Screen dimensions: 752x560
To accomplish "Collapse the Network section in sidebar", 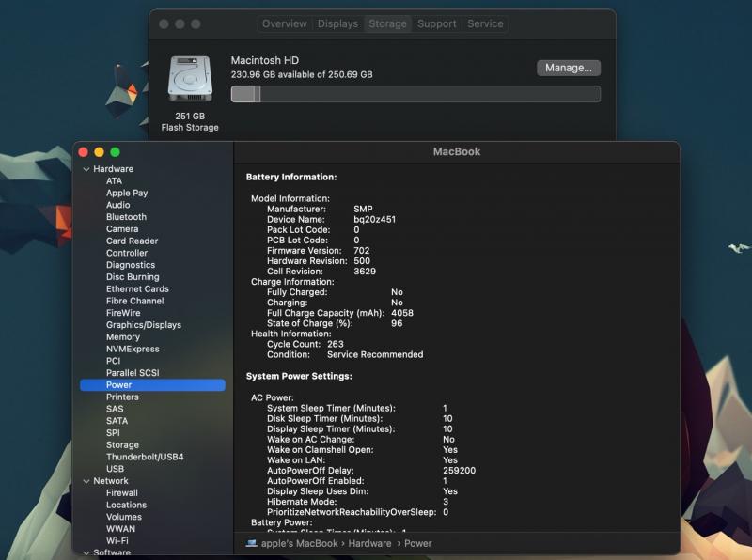I will point(86,481).
